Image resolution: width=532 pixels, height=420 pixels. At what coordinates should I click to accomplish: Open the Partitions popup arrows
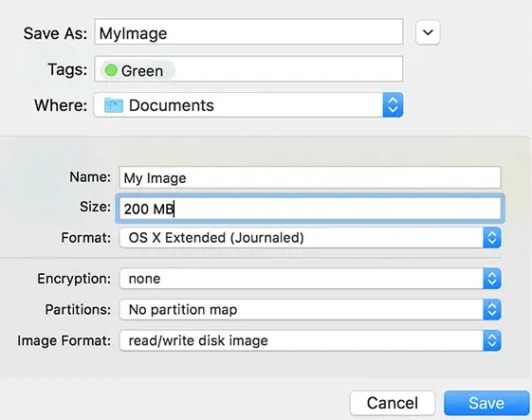coord(492,309)
